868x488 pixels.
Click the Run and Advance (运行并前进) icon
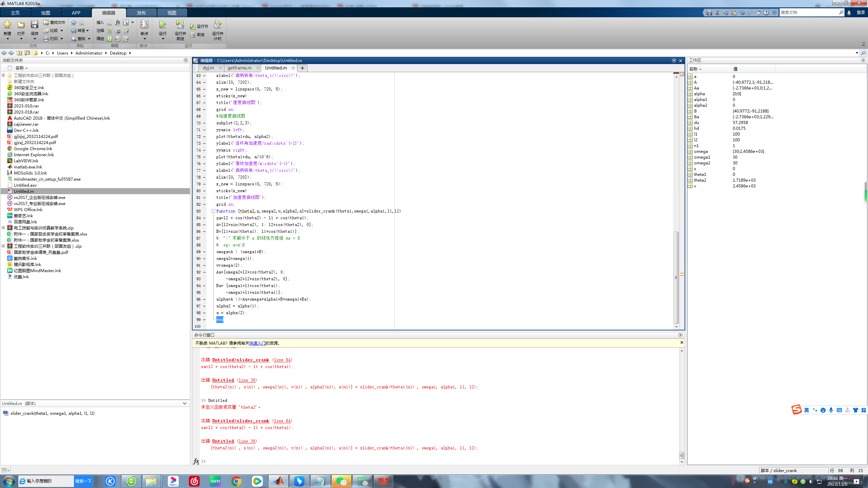click(x=180, y=24)
